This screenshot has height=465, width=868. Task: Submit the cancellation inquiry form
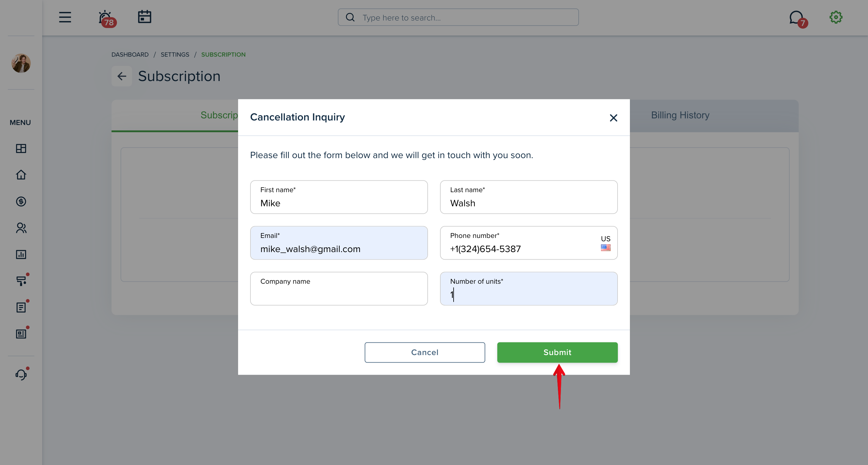(557, 352)
